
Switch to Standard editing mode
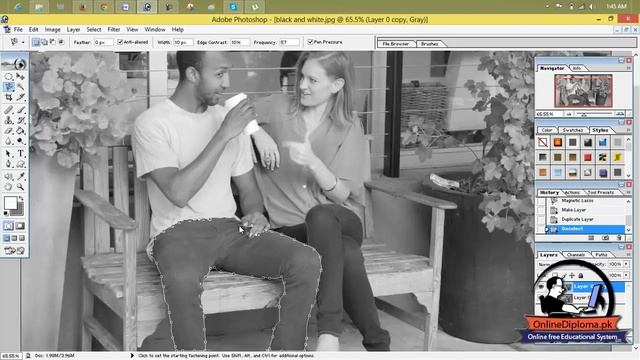[9, 226]
